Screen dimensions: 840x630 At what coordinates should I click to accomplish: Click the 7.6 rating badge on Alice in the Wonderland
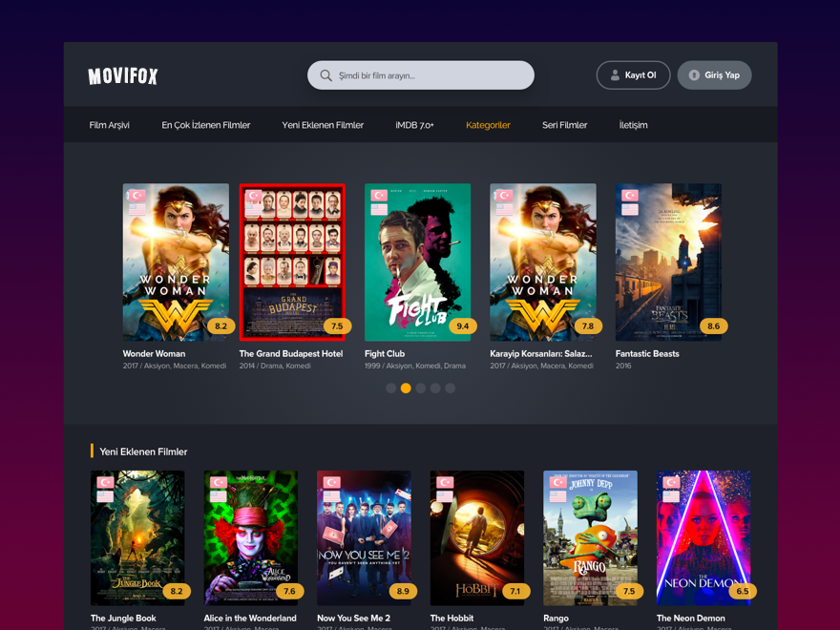[x=290, y=591]
